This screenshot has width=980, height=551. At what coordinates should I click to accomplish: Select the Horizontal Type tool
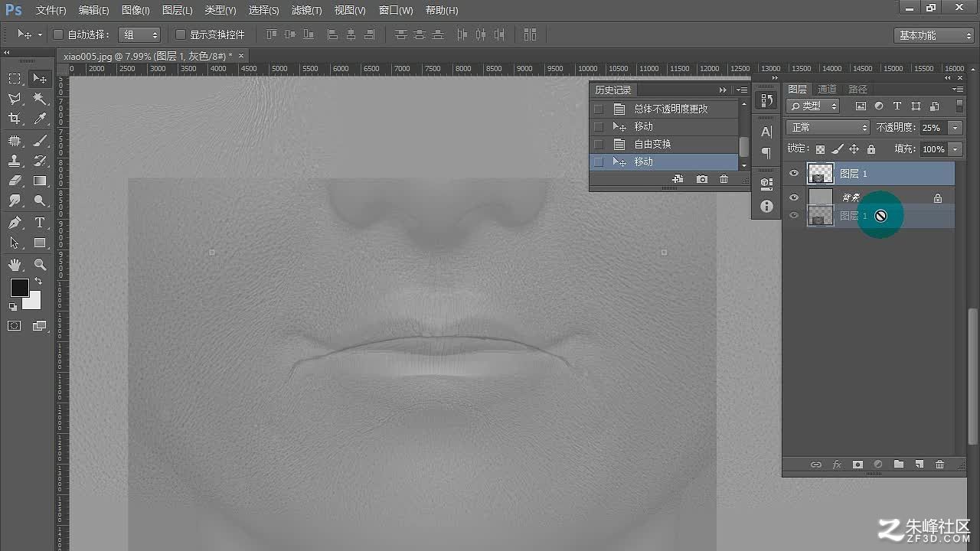click(x=40, y=223)
